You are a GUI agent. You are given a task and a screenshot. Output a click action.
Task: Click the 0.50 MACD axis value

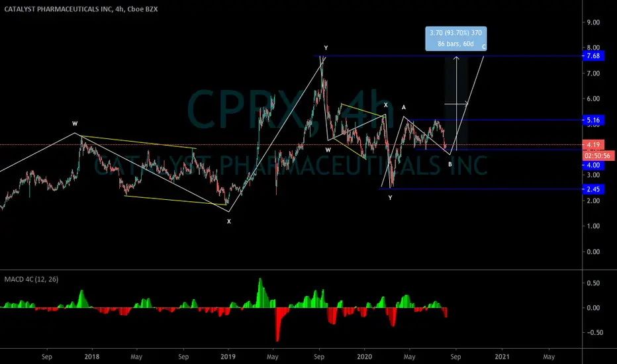[593, 283]
